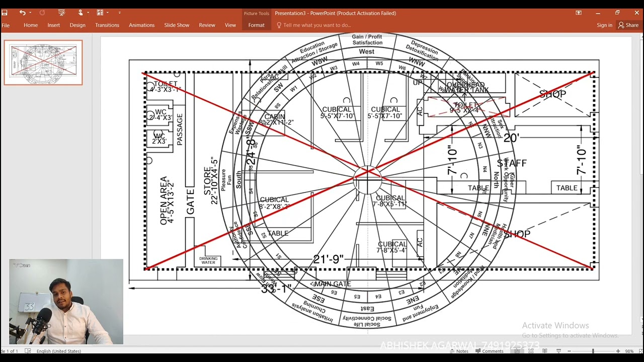Click the zoom slider handle
644x362 pixels.
pos(593,351)
